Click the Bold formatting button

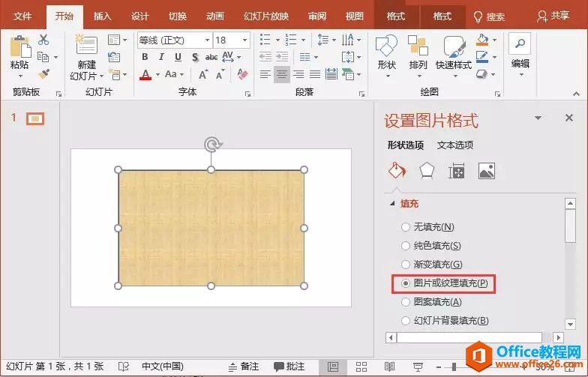click(x=145, y=57)
